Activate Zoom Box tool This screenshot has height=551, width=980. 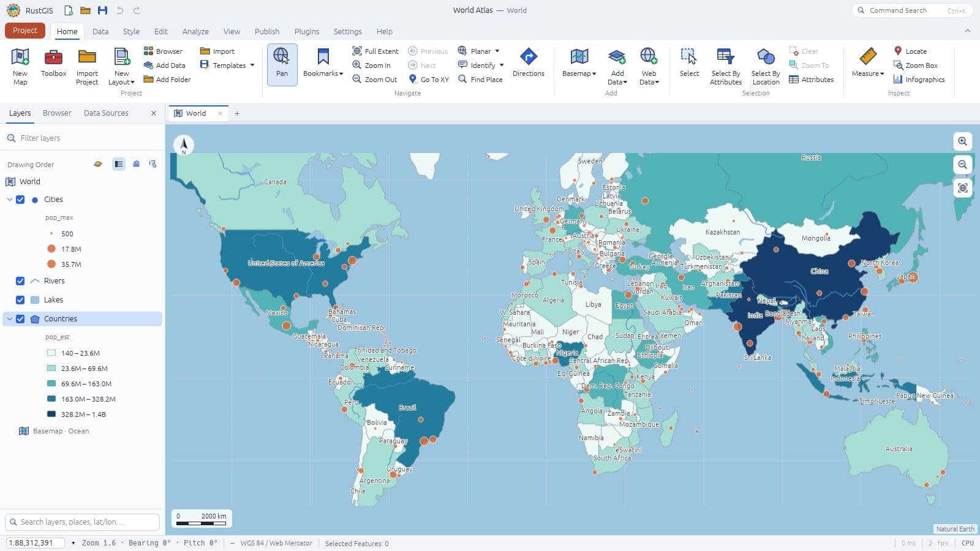click(x=916, y=66)
